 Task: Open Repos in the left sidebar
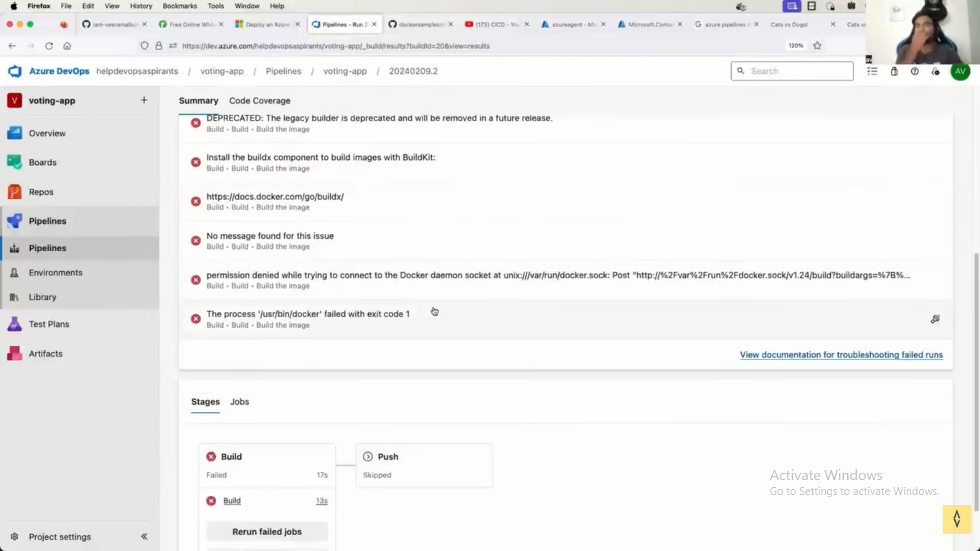[x=41, y=192]
